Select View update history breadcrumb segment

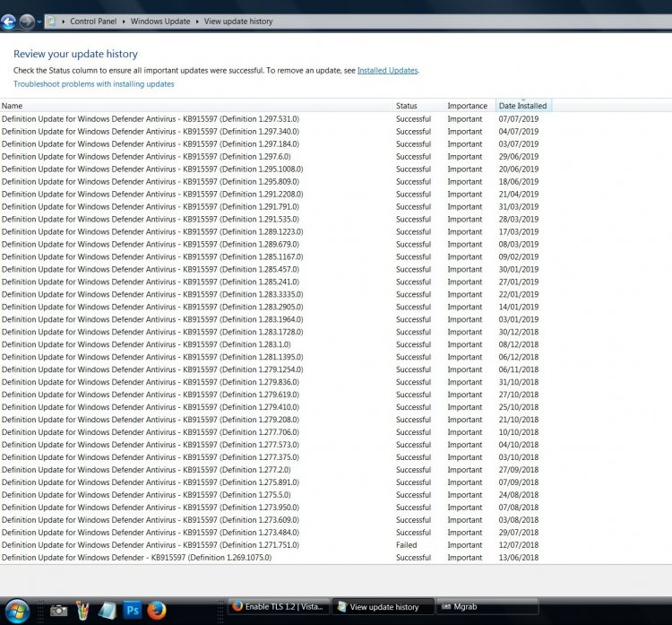click(238, 22)
